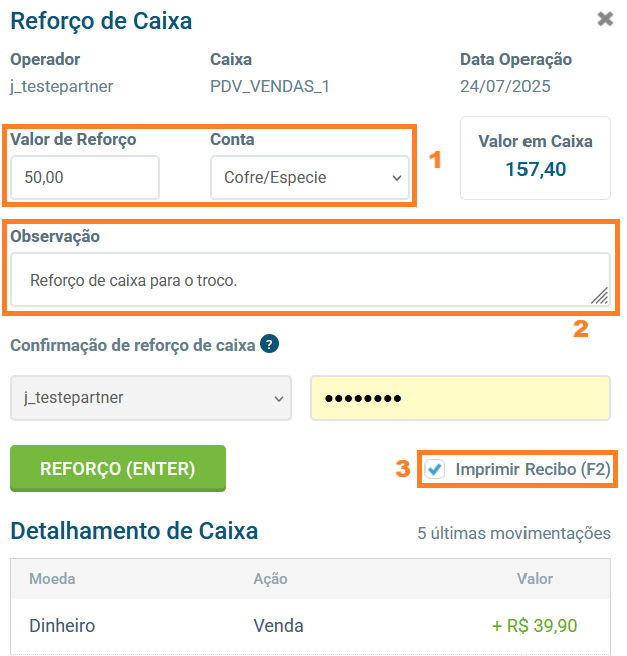Image resolution: width=627 pixels, height=656 pixels.
Task: Select the Dinheiro Venda movement row
Action: coord(310,626)
